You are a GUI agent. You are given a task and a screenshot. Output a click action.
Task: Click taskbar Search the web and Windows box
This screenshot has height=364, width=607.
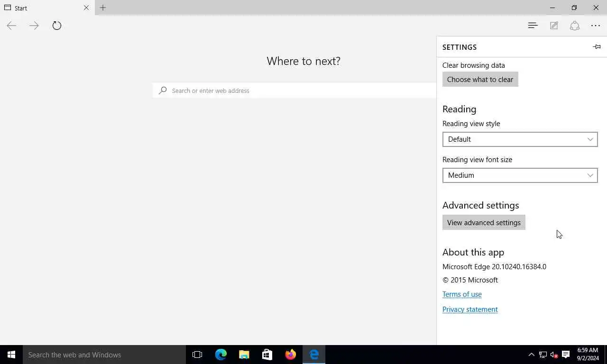coord(104,355)
